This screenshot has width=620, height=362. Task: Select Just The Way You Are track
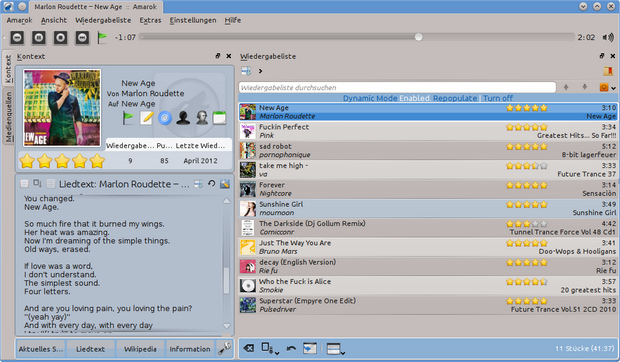pos(428,247)
